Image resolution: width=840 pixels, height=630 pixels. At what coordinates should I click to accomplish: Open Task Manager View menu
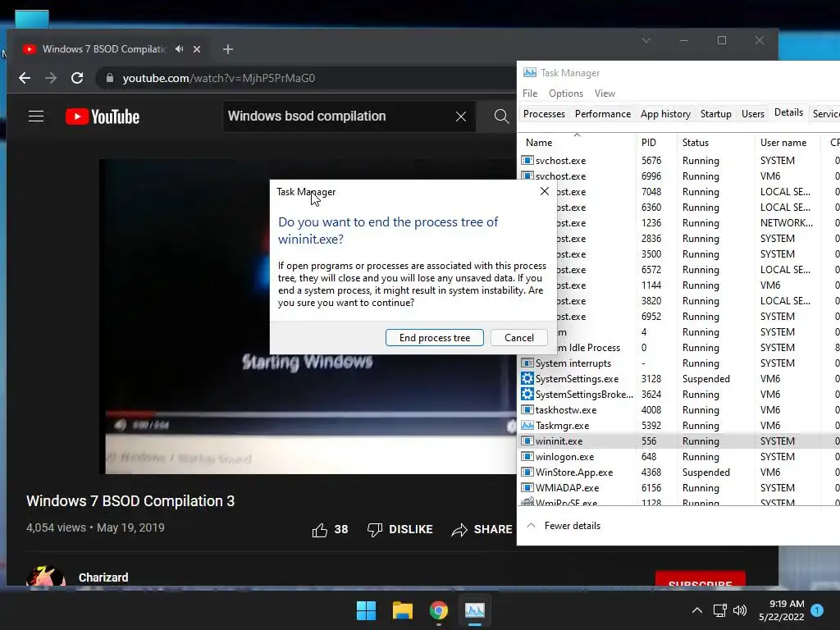click(x=605, y=94)
